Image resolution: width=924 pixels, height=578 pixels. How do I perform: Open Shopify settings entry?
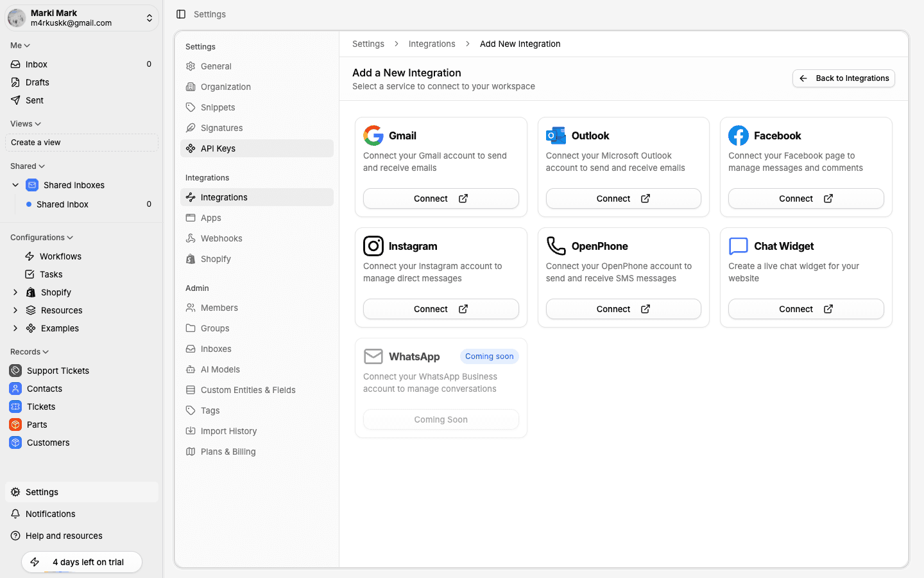pyautogui.click(x=257, y=259)
